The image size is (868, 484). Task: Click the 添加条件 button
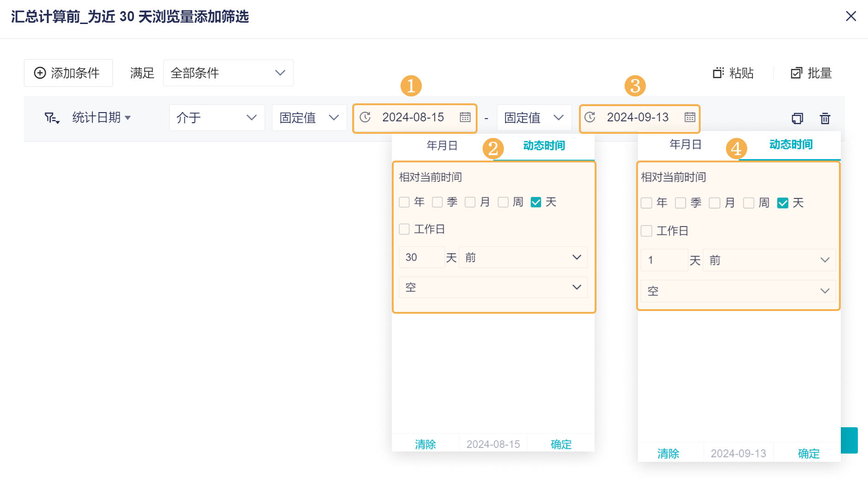coord(68,73)
